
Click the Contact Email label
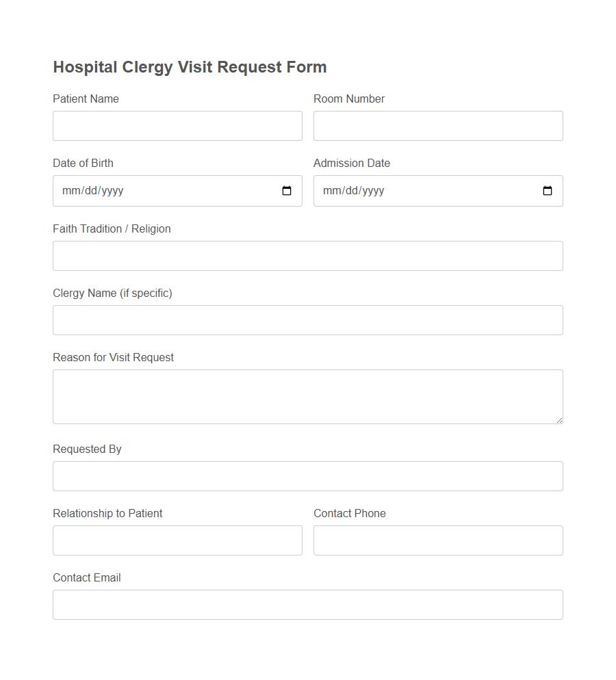pos(87,577)
